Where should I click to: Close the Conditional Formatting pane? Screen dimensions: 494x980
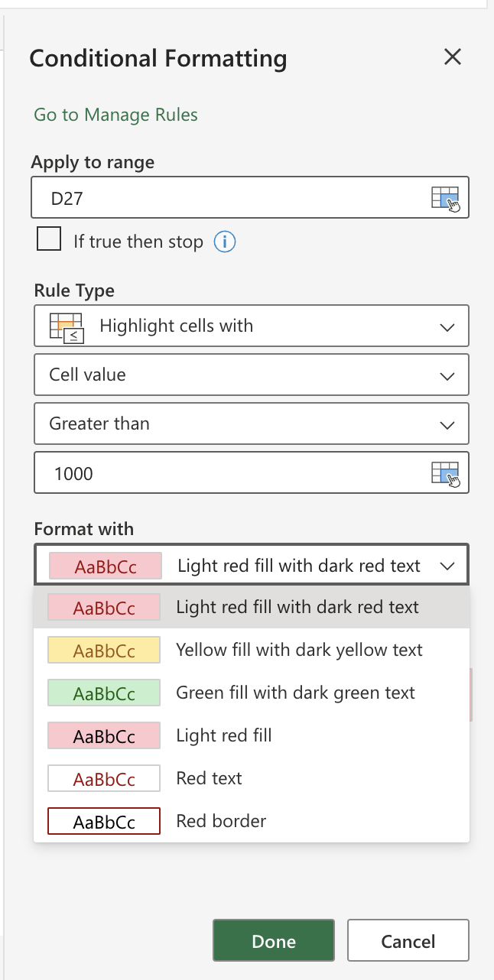(x=453, y=57)
